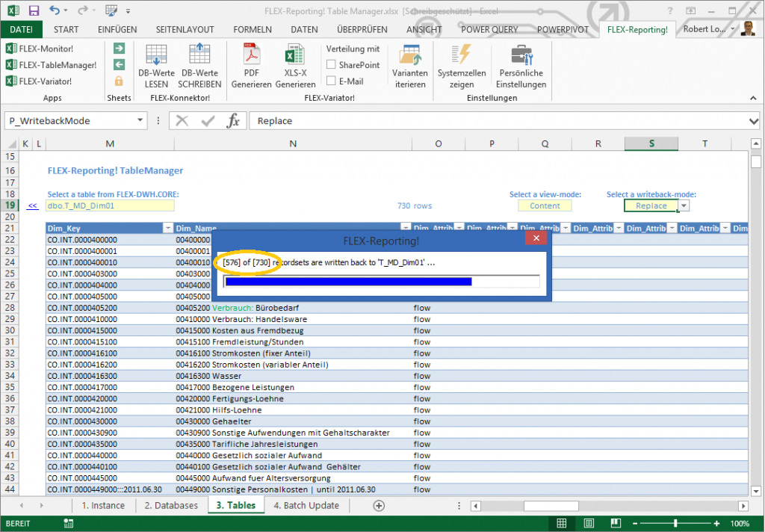Switch to the 4. Batch Update sheet
The width and height of the screenshot is (765, 532).
[306, 505]
